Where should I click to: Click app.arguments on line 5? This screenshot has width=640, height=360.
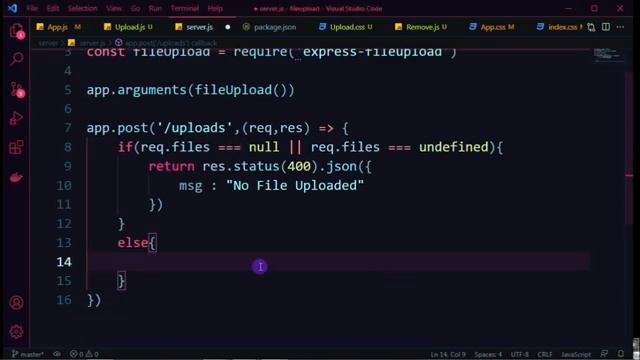click(136, 90)
